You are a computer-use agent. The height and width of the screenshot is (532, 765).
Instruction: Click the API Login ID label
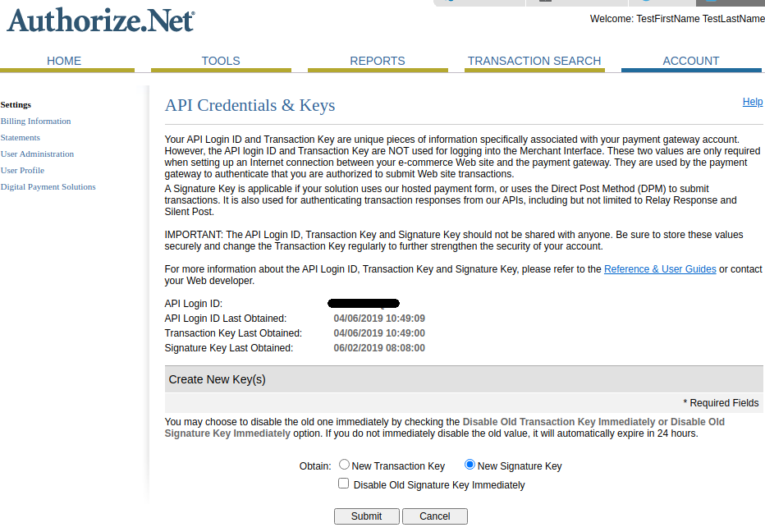pyautogui.click(x=193, y=304)
